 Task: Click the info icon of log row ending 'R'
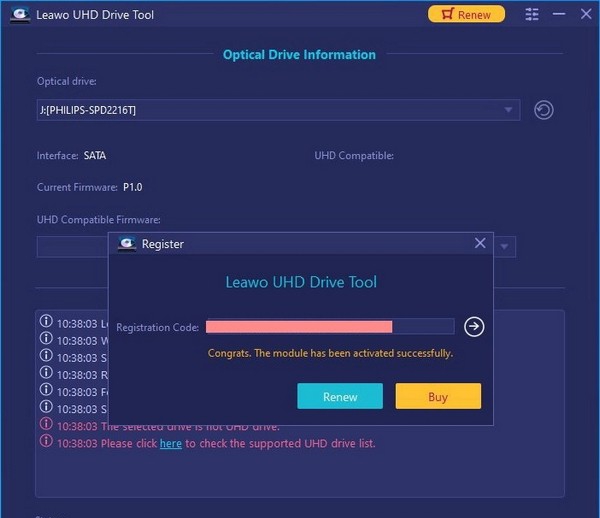point(46,372)
